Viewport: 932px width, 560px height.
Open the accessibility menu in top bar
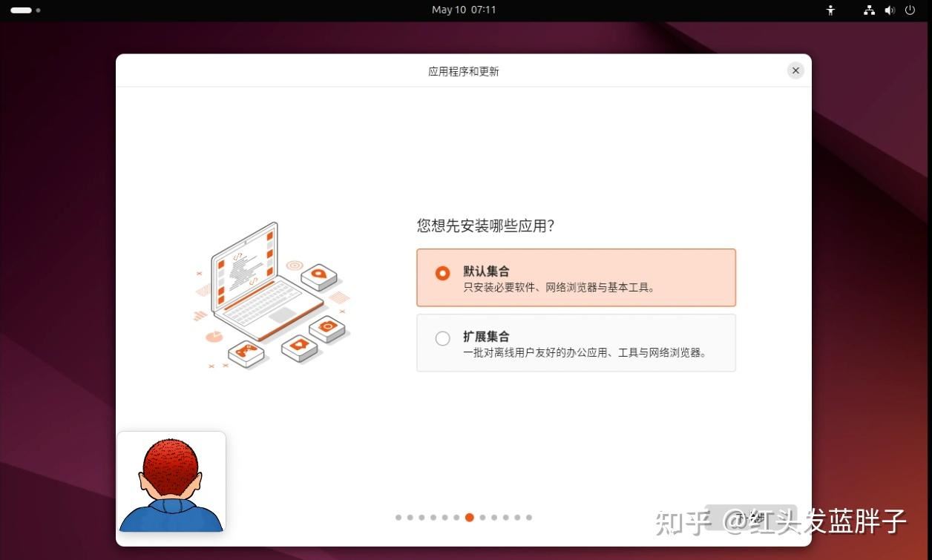[x=830, y=10]
